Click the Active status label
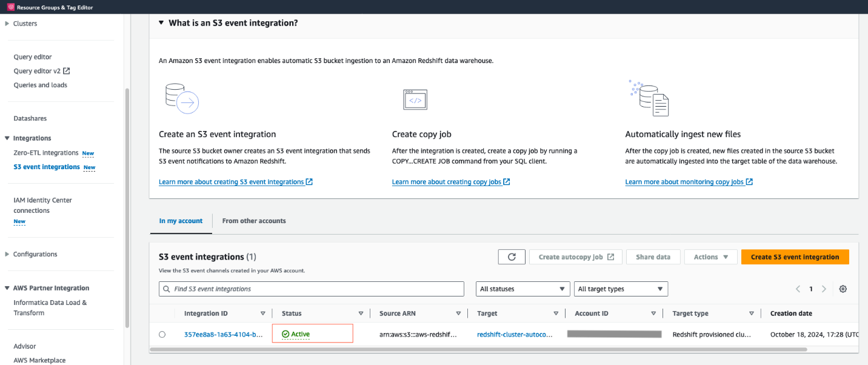 300,334
